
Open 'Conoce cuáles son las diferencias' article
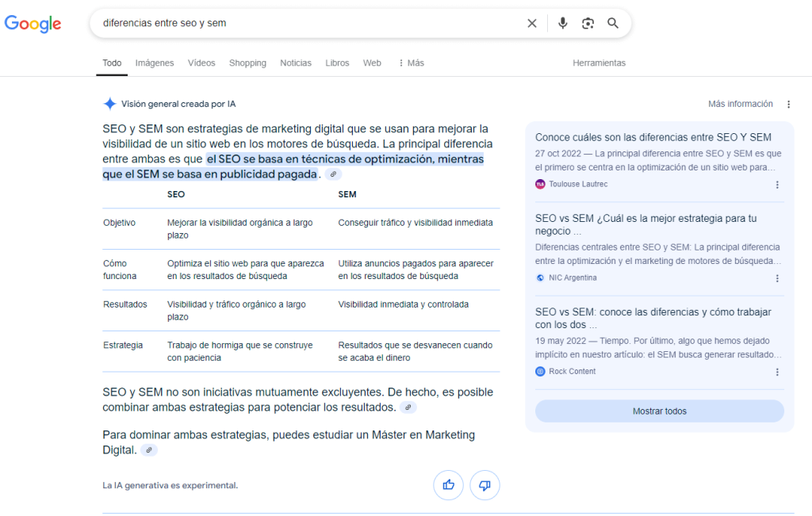point(653,137)
